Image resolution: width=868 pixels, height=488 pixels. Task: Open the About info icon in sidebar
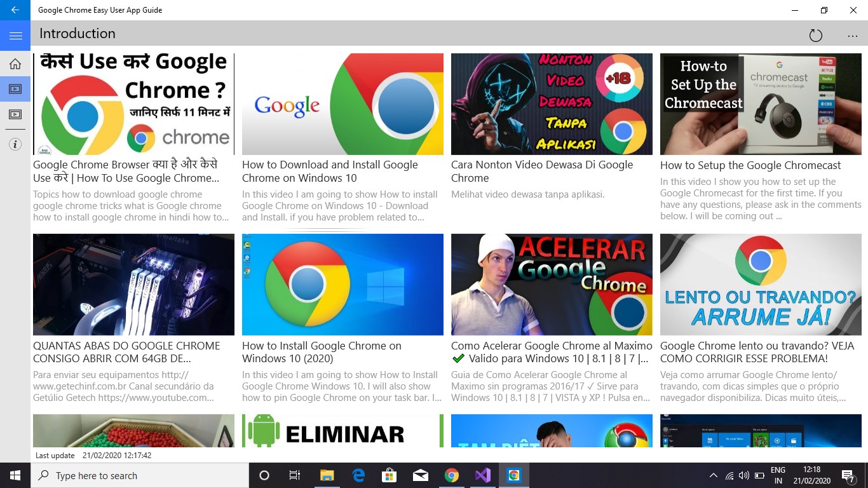15,144
